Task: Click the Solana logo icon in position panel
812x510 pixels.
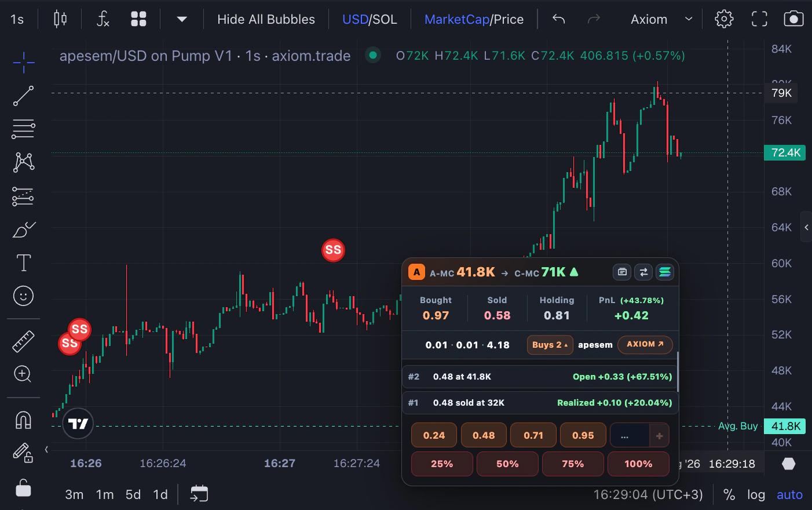Action: coord(665,272)
